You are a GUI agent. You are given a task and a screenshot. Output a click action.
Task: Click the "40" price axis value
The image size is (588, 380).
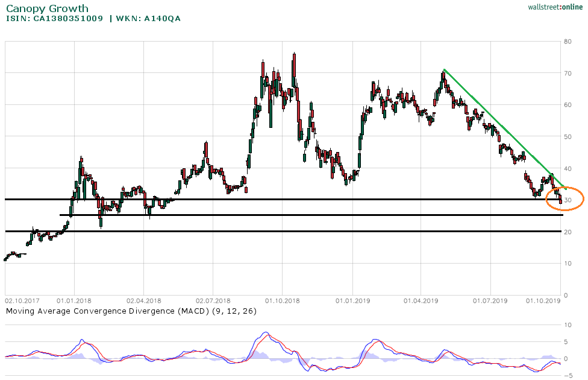(x=568, y=169)
